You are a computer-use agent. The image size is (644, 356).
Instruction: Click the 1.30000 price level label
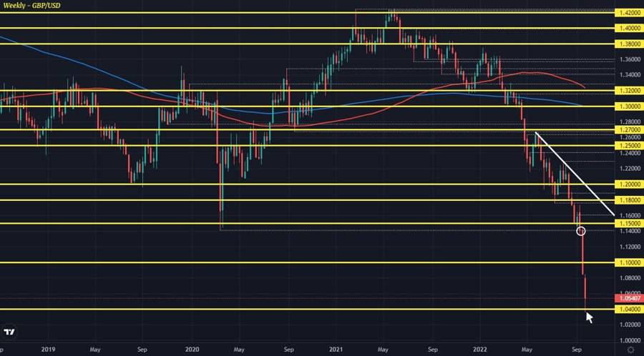pyautogui.click(x=629, y=107)
